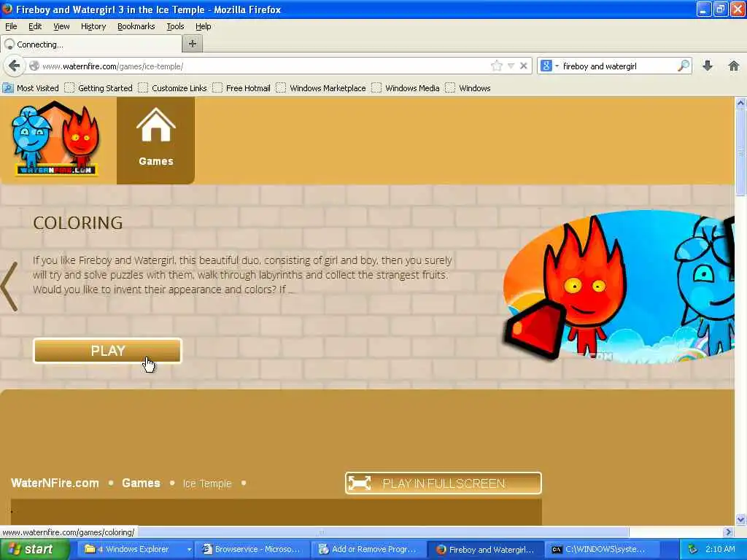Click the PLAY button for Coloring
This screenshot has width=747, height=560.
[x=108, y=351]
